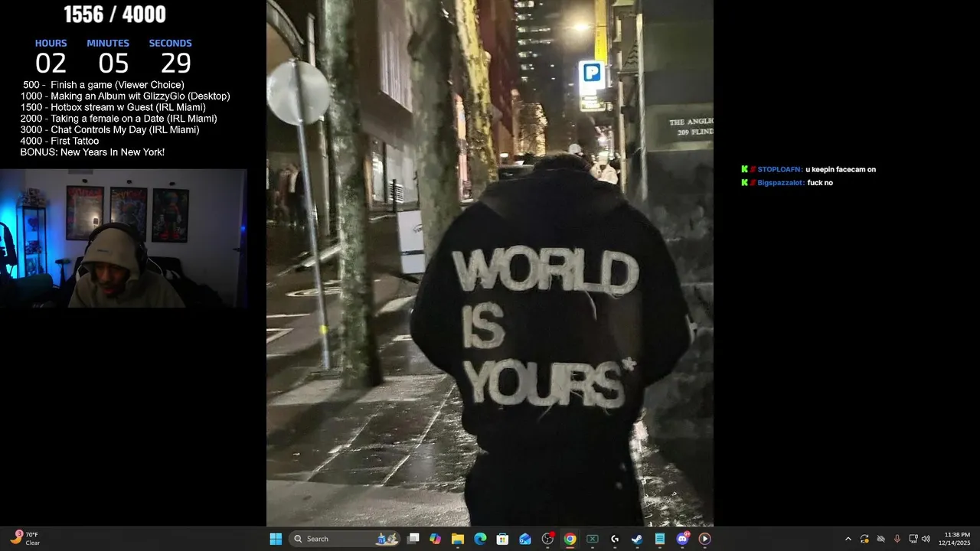Click the microphone tray icon
This screenshot has height=551, width=980.
tap(897, 539)
